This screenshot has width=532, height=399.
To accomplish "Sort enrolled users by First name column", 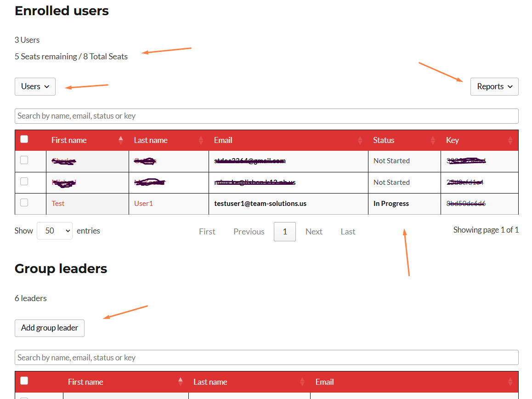I will pyautogui.click(x=69, y=140).
